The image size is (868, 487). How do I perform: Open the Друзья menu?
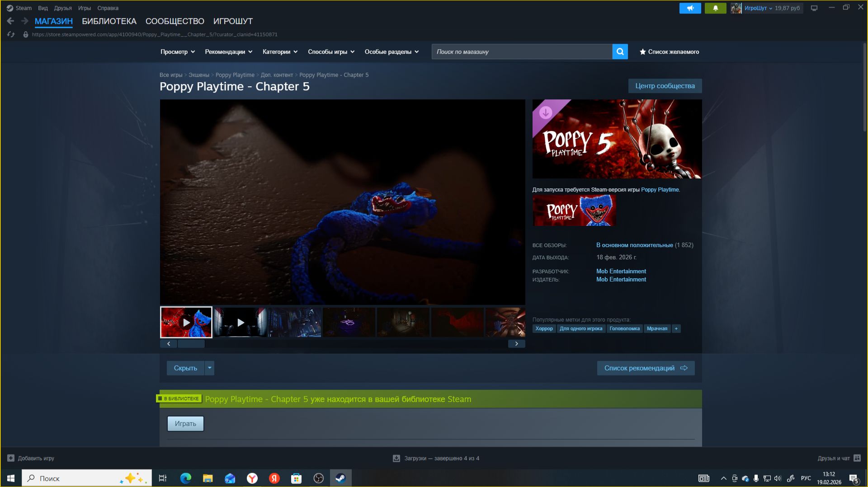pyautogui.click(x=63, y=8)
